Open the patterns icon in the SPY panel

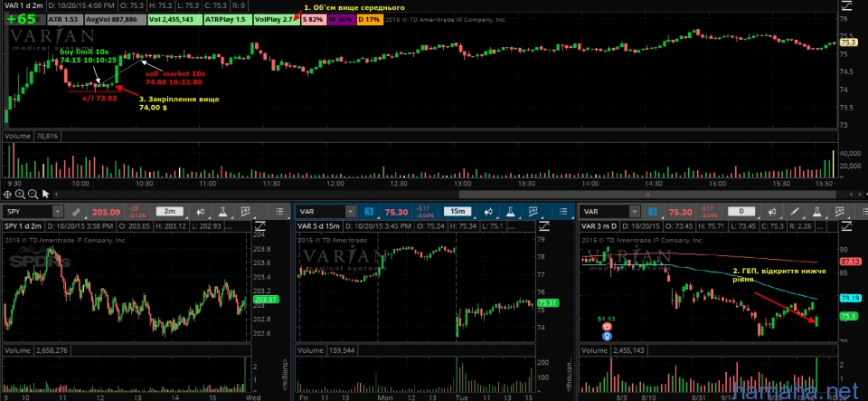245,212
